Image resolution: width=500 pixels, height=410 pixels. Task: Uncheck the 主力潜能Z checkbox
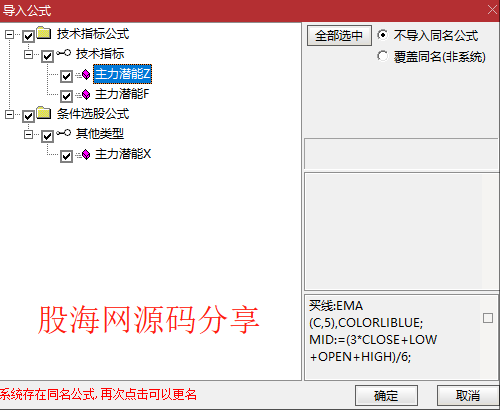pos(66,76)
